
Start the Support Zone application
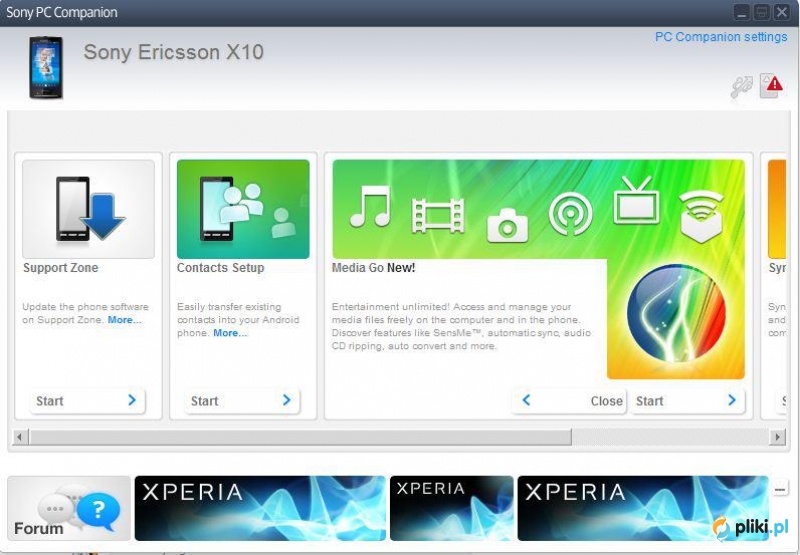(87, 400)
